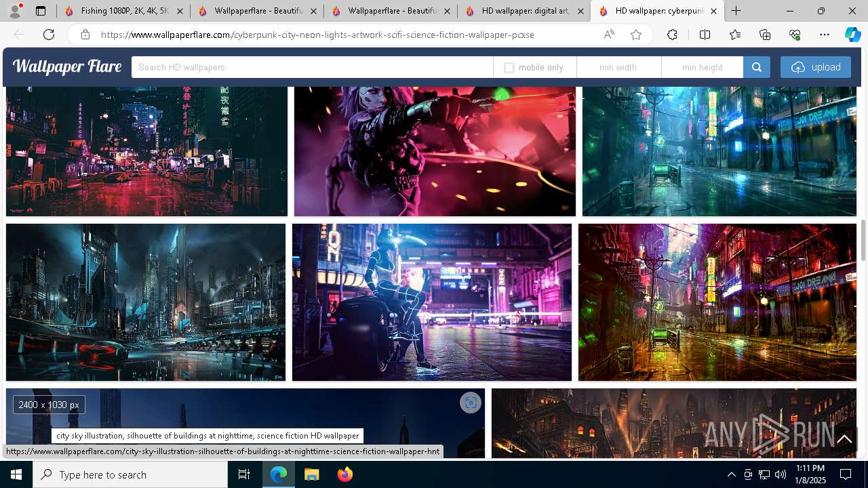This screenshot has height=488, width=868.
Task: Click the min height field
Action: click(702, 67)
